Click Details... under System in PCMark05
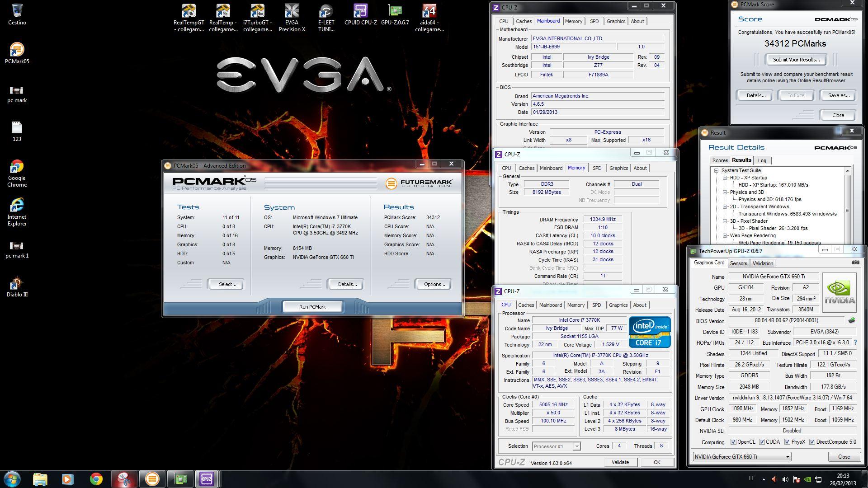This screenshot has width=868, height=488. coord(345,284)
